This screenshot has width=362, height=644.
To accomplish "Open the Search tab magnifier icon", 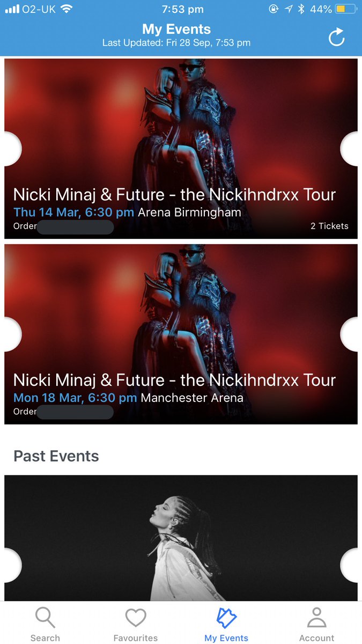I will click(45, 618).
